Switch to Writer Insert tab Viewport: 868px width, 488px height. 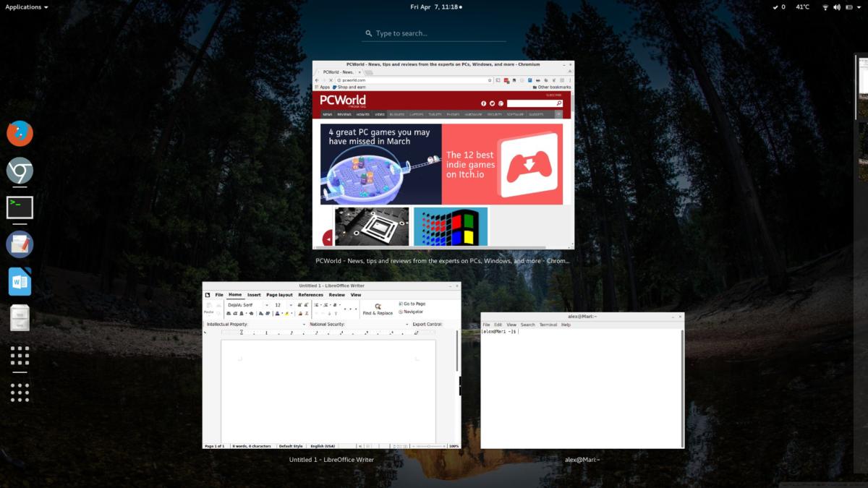(254, 295)
